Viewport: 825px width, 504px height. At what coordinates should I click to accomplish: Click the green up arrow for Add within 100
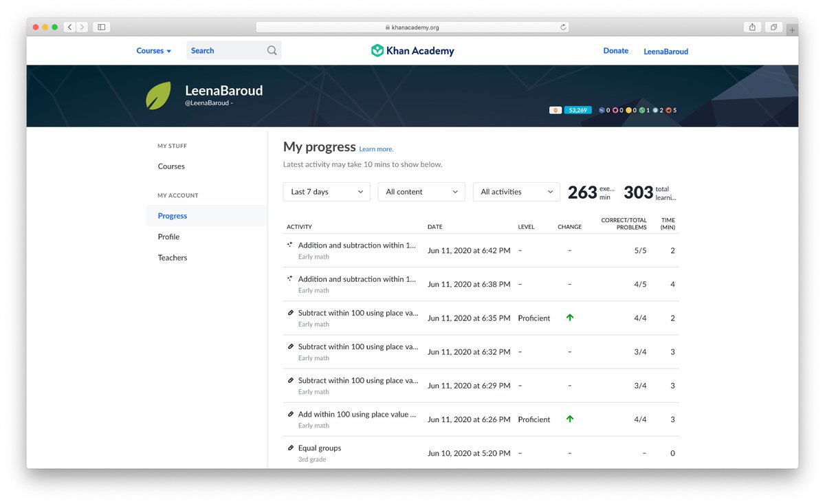570,419
